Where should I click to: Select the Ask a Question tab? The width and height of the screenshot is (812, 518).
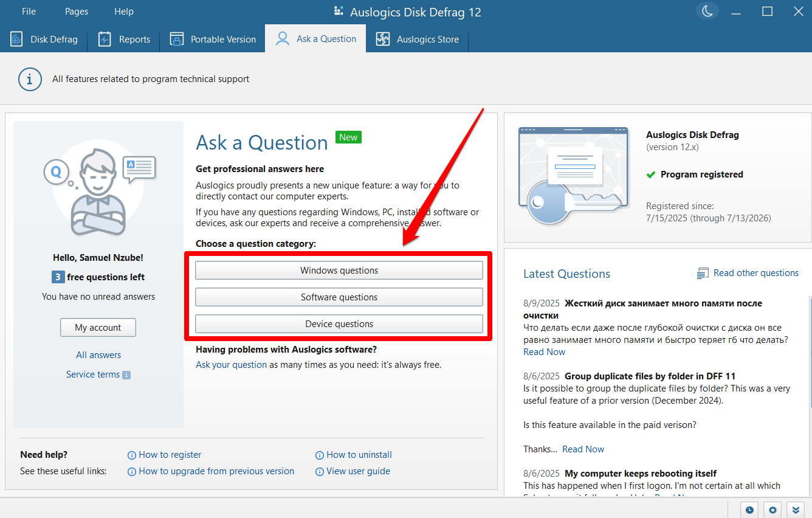click(315, 39)
